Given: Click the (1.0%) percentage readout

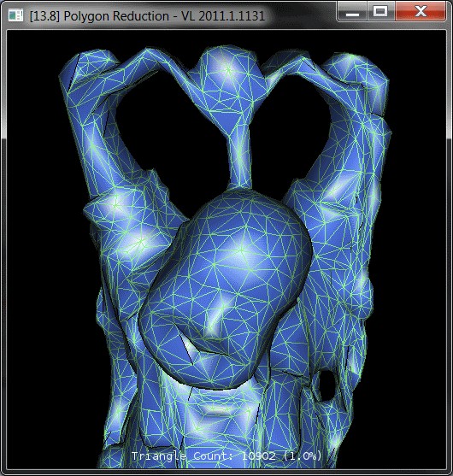Looking at the screenshot, I should pyautogui.click(x=302, y=456).
